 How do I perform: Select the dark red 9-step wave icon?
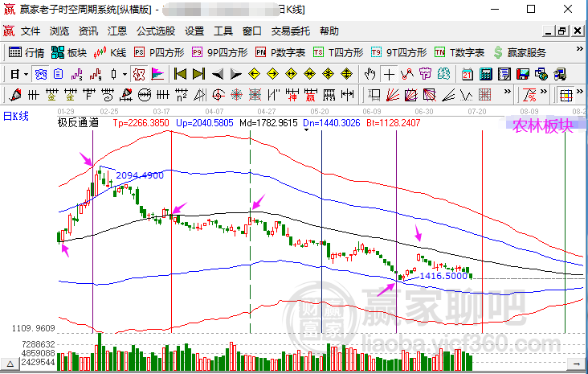(x=96, y=74)
